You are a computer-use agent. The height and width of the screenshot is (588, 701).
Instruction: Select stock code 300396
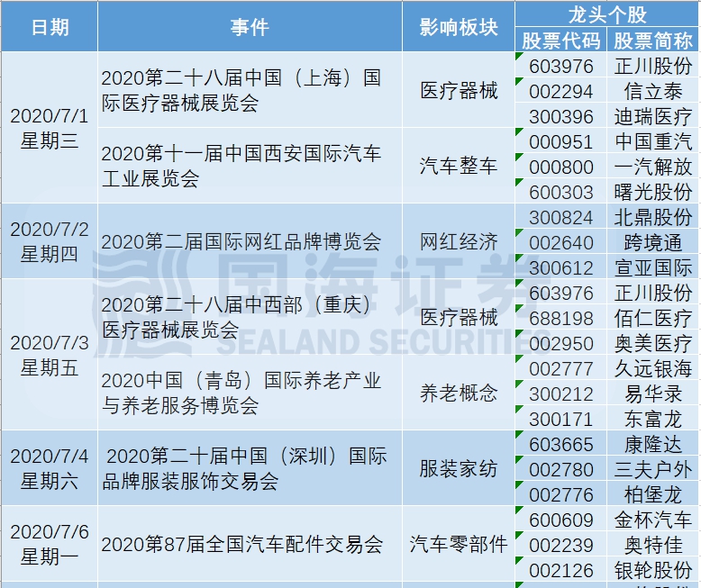(x=561, y=117)
